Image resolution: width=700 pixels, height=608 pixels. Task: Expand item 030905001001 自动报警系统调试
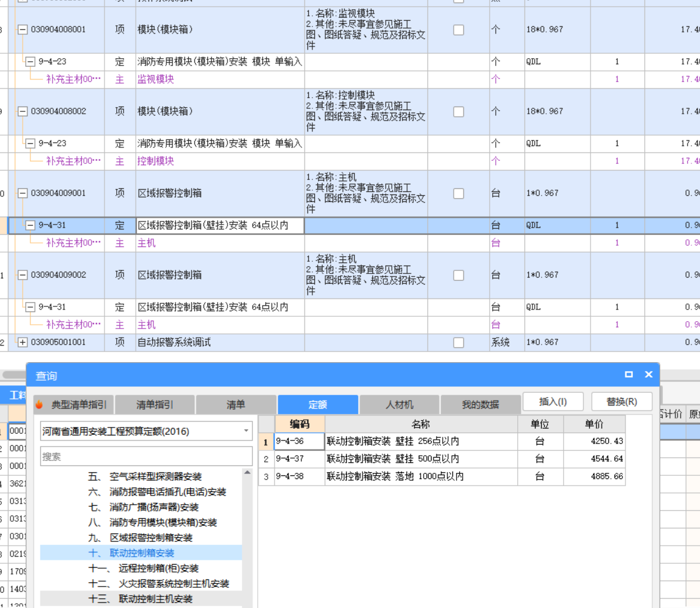(23, 343)
